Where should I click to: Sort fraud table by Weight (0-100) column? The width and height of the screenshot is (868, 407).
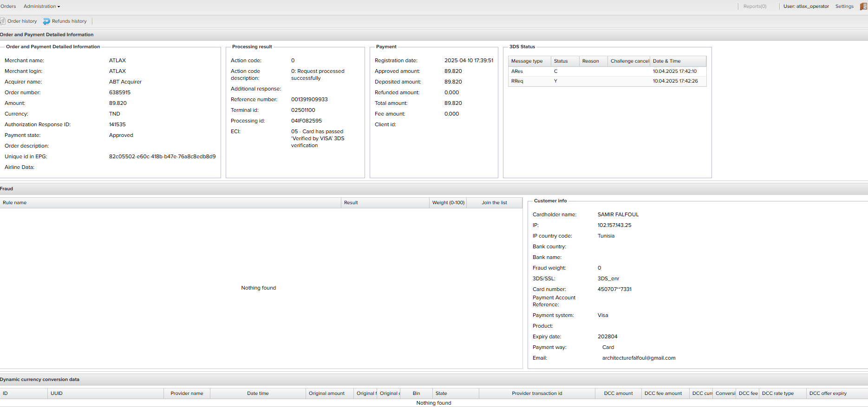[x=448, y=203]
